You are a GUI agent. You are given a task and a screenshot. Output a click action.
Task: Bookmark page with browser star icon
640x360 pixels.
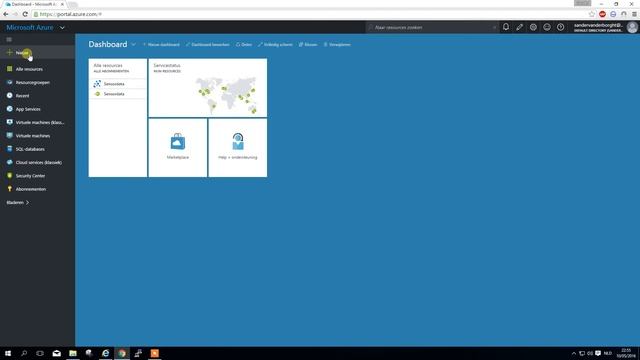[x=591, y=14]
